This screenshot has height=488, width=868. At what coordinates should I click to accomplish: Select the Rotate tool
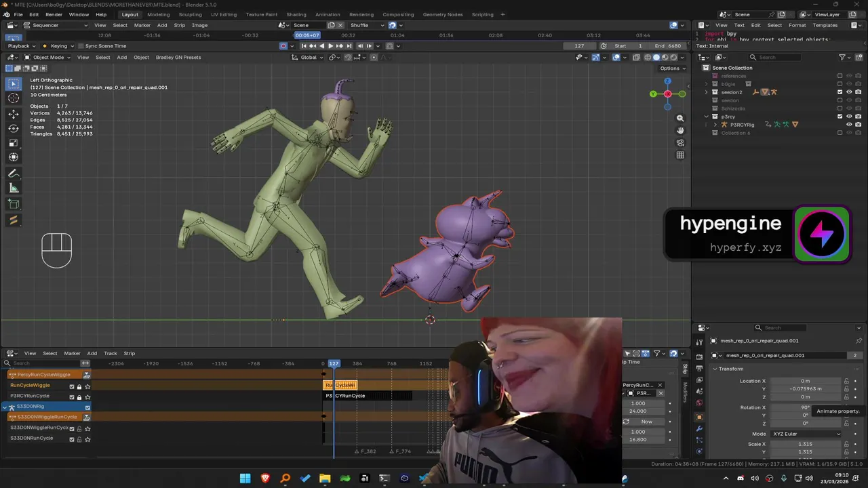(14, 128)
